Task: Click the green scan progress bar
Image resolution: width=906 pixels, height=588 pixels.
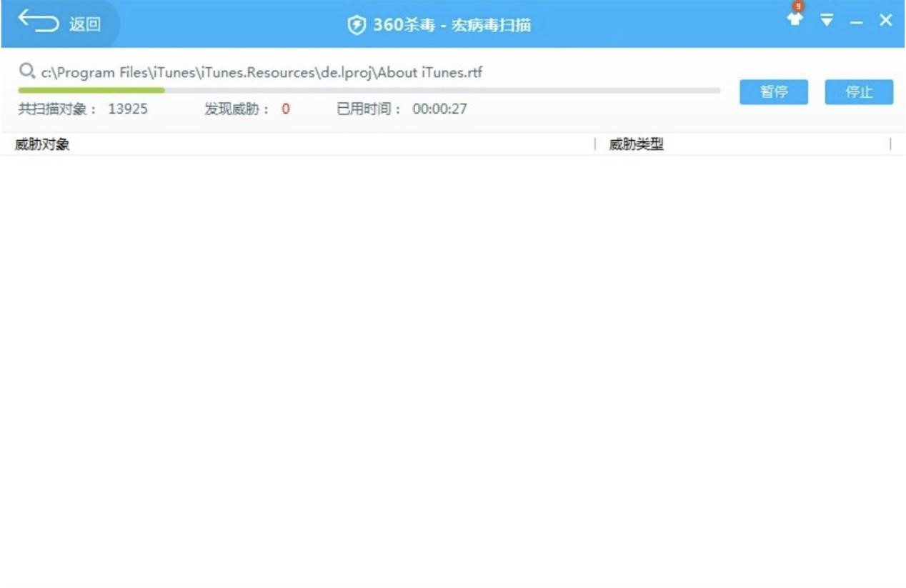Action: 369,91
